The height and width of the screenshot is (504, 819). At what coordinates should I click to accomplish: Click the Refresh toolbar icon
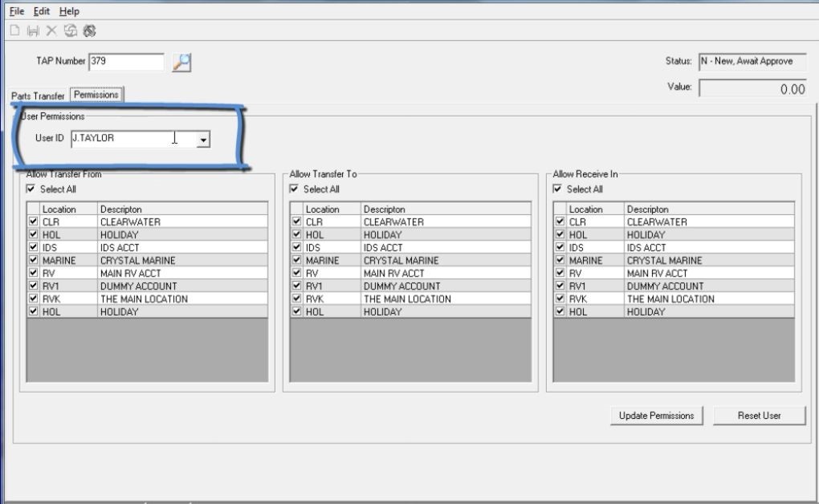pyautogui.click(x=70, y=30)
